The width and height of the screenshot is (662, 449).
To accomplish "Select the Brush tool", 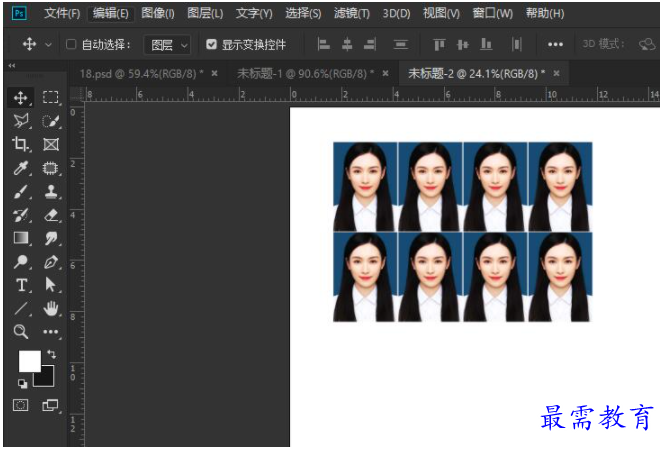I will tap(20, 192).
